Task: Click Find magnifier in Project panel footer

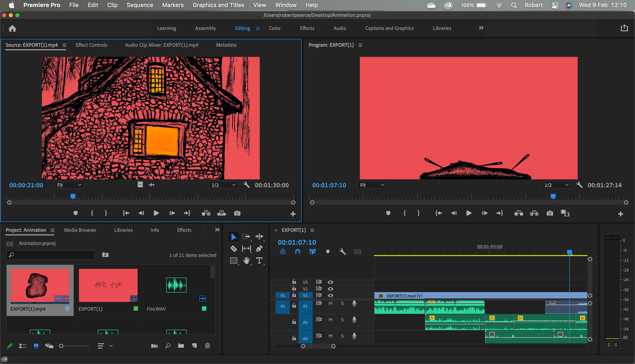Action: [168, 346]
